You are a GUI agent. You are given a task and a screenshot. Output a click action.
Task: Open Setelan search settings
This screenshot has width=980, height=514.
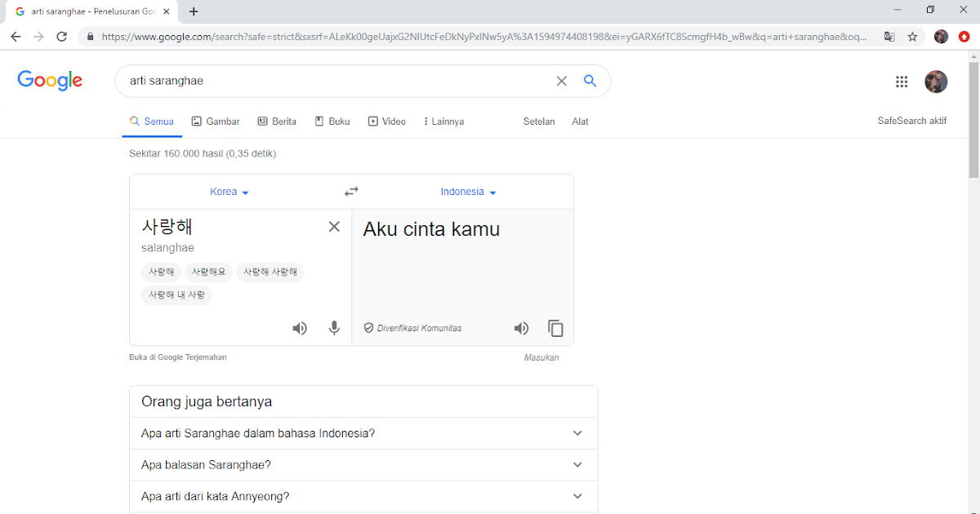tap(539, 122)
